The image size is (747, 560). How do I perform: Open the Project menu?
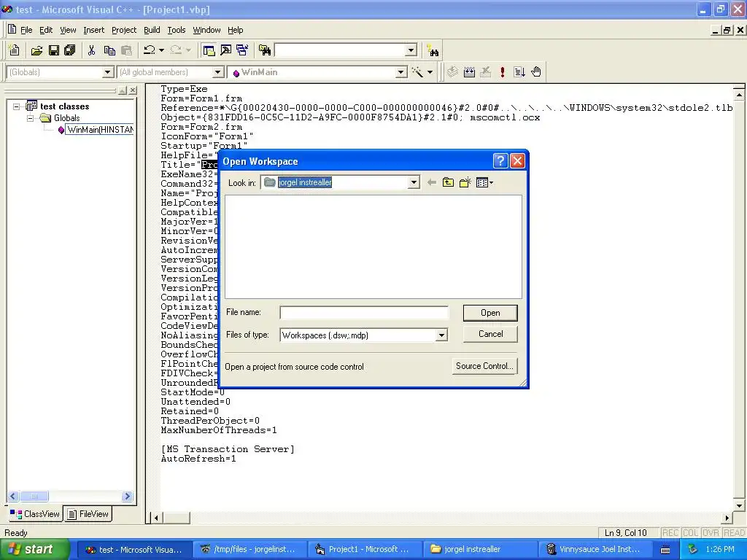coord(124,30)
